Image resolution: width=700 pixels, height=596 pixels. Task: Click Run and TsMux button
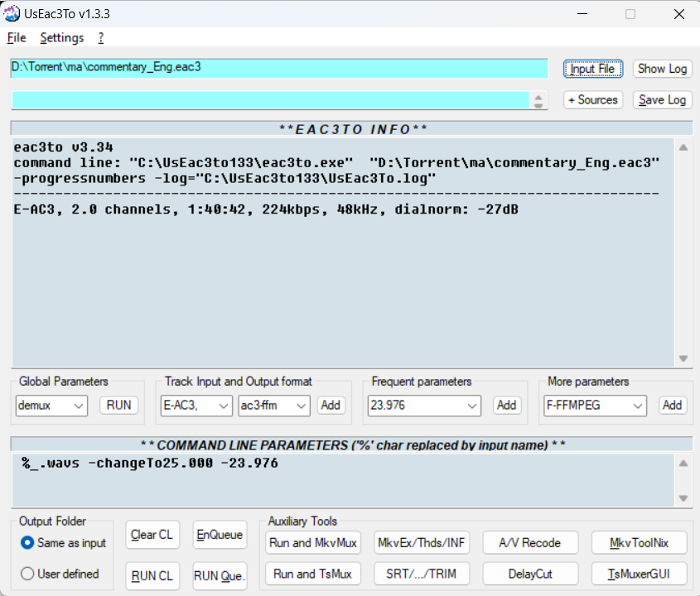pyautogui.click(x=313, y=574)
